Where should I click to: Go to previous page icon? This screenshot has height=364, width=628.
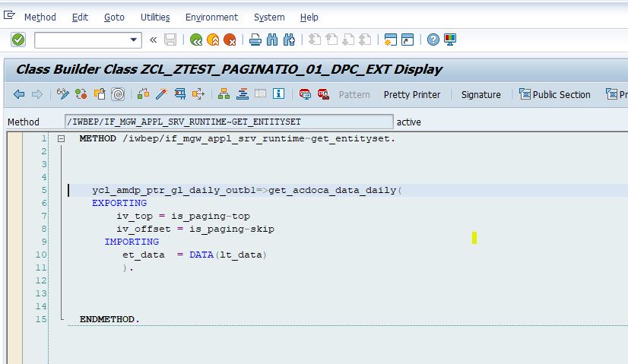coord(331,40)
